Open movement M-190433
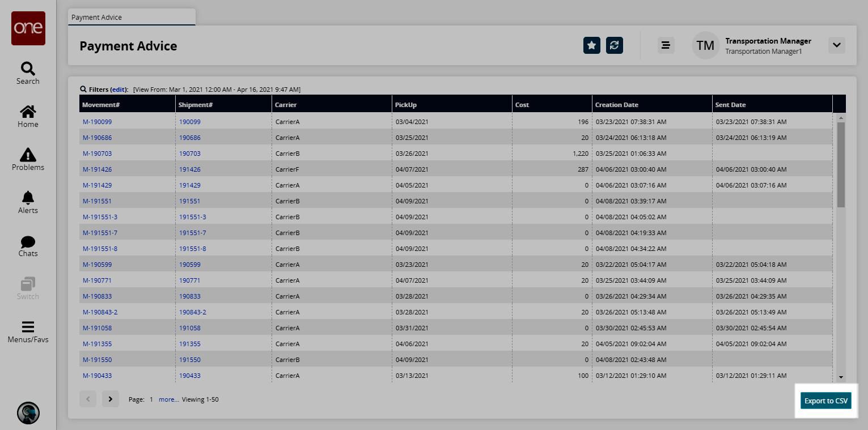 (98, 376)
